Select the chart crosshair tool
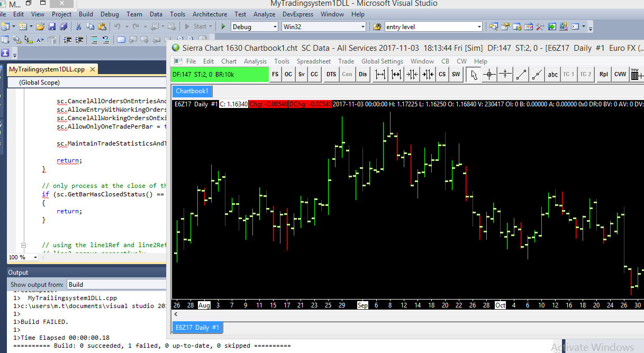This screenshot has height=353, width=644. point(489,75)
